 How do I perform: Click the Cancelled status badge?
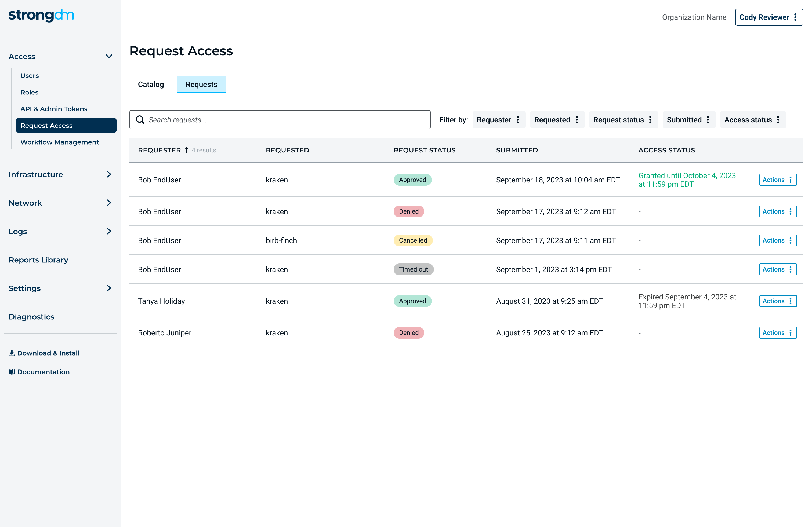tap(413, 240)
